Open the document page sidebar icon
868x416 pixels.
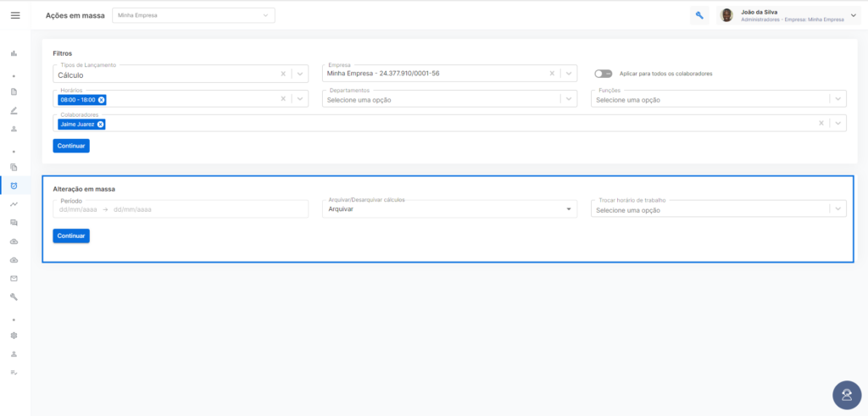(x=14, y=92)
